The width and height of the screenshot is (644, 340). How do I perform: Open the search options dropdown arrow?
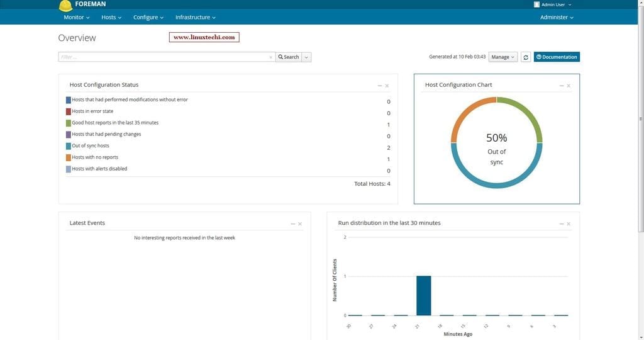coord(306,57)
